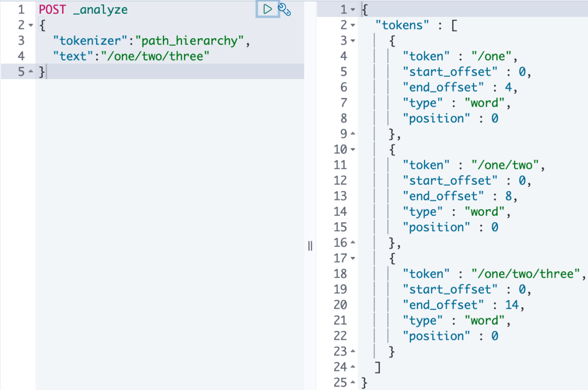Click the end_offset value 4

(509, 87)
